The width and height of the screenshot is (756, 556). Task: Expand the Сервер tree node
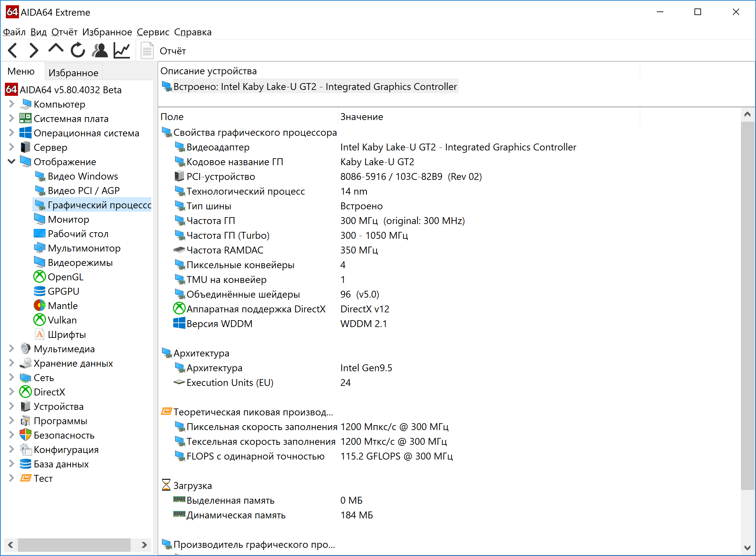11,147
